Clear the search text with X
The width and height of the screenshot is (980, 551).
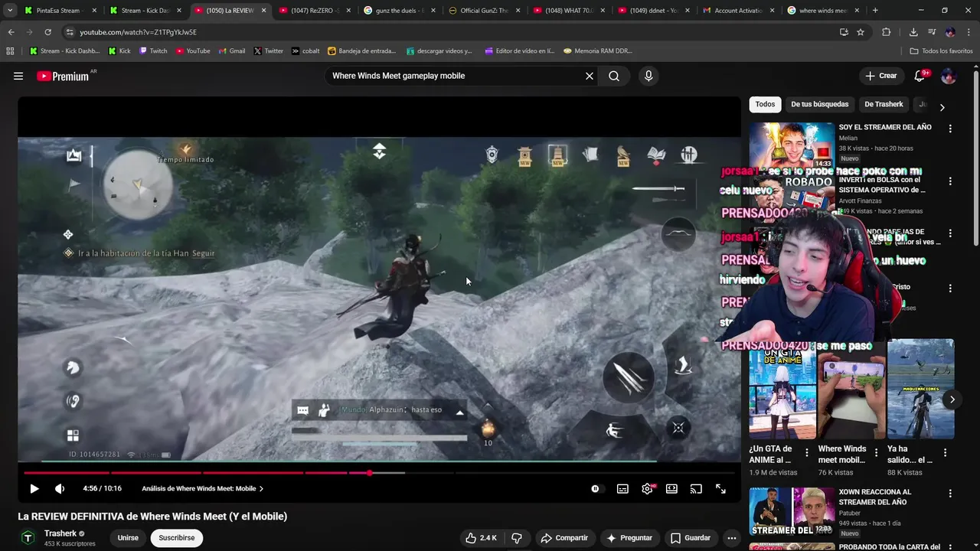click(x=590, y=76)
